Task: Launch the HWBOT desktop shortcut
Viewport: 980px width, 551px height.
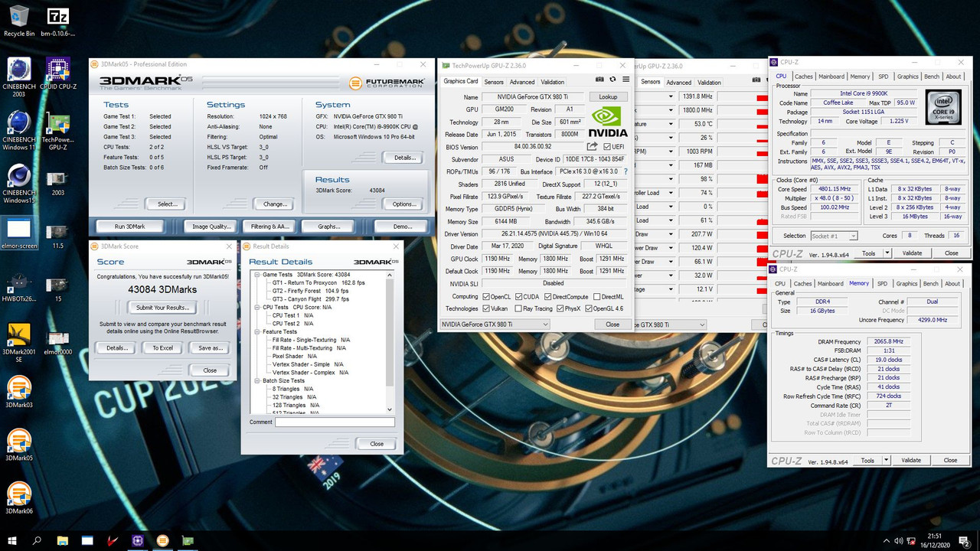Action: 19,288
